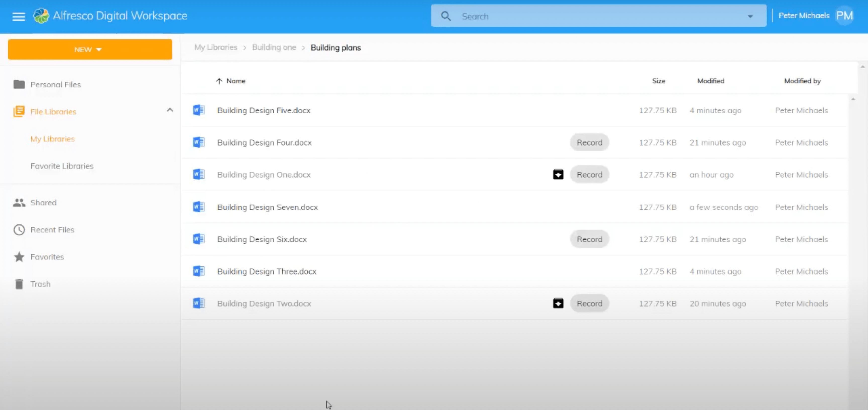Click into the Search input field
868x410 pixels.
point(599,16)
